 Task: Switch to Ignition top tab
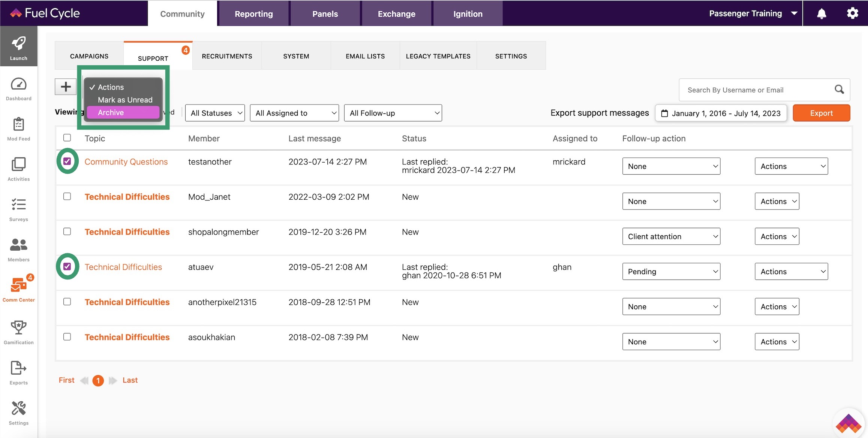pyautogui.click(x=468, y=13)
